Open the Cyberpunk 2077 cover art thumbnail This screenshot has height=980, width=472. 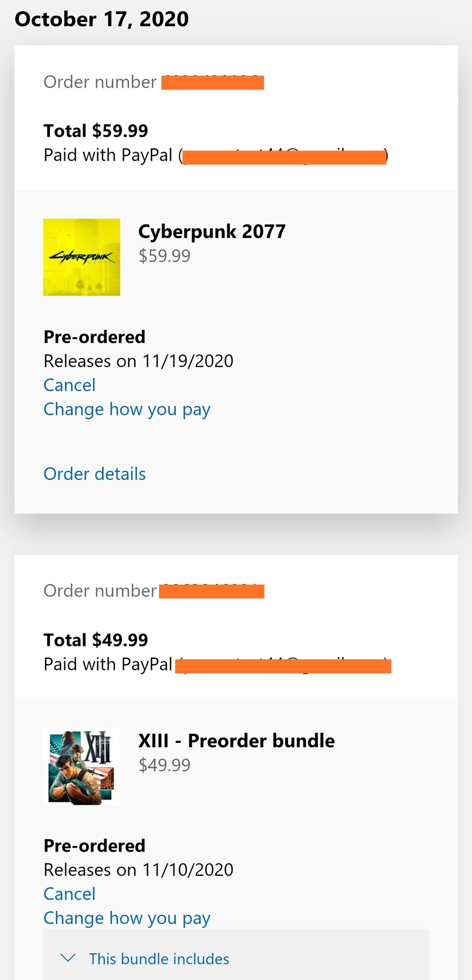tap(81, 257)
